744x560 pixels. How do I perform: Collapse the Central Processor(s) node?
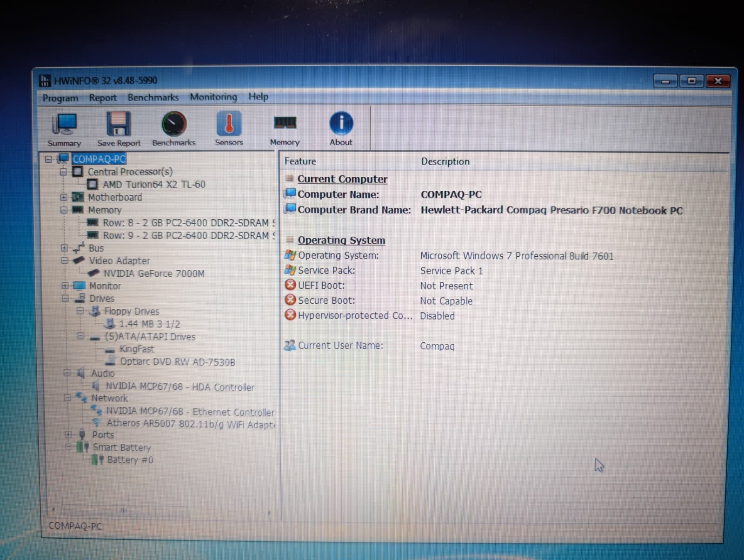click(63, 172)
